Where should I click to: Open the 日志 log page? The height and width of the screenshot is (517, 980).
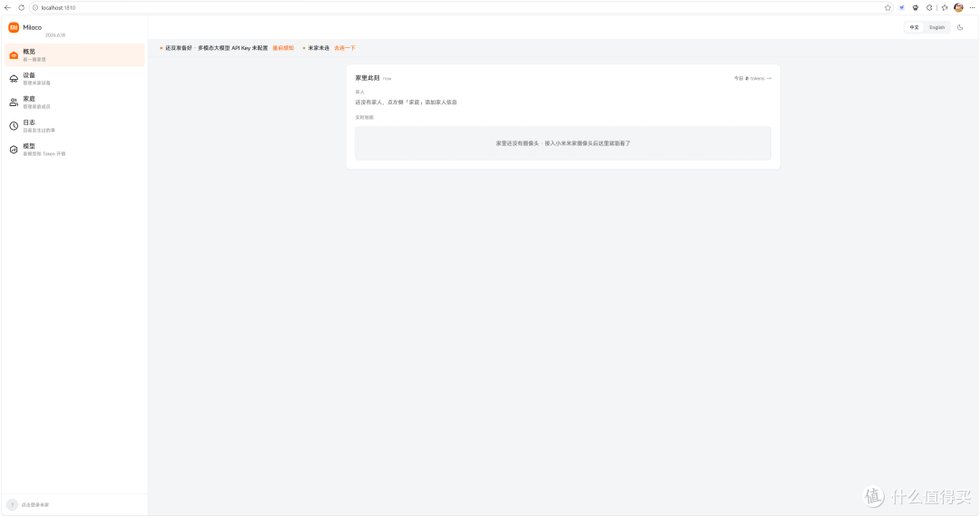point(74,126)
